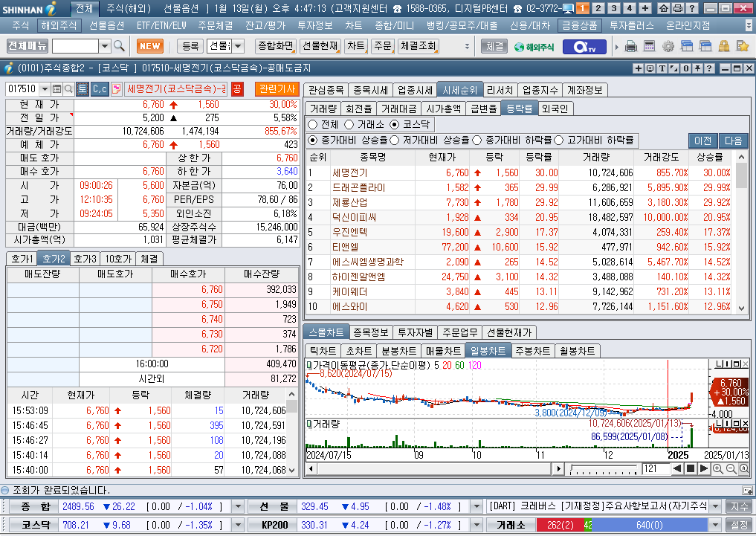This screenshot has height=536, width=756.
Task: Zoom out on the chart
Action: pyautogui.click(x=731, y=468)
